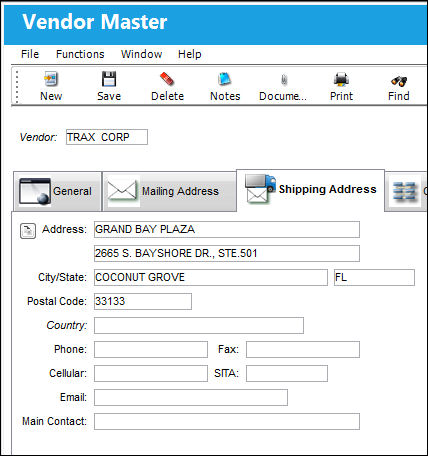The height and width of the screenshot is (456, 428).
Task: Click the address line 2665 S. BAYSHORE DR.
Action: pyautogui.click(x=227, y=253)
